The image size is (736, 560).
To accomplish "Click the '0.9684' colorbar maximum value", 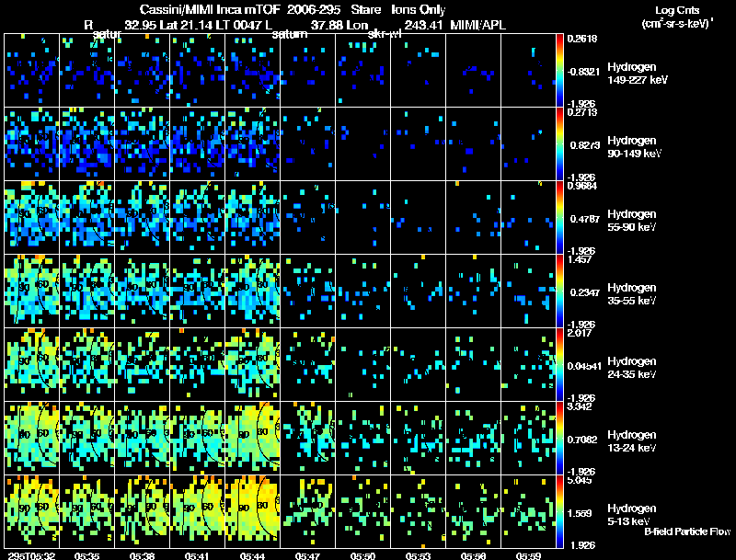I will click(582, 186).
